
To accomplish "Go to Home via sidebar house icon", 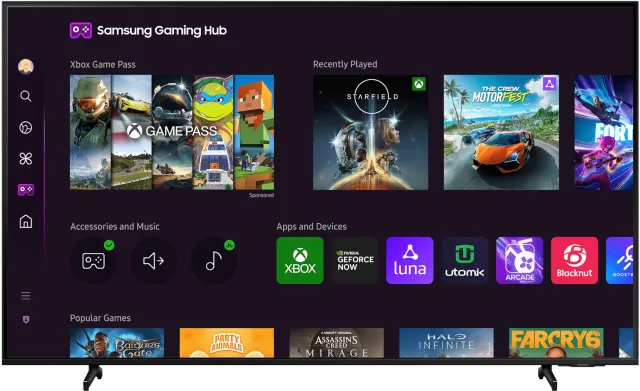I will [x=26, y=221].
